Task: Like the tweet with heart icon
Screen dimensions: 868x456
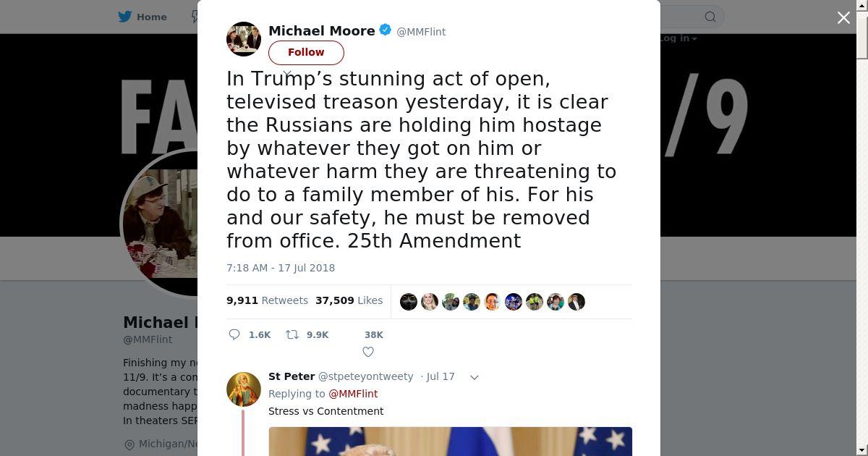Action: [368, 352]
